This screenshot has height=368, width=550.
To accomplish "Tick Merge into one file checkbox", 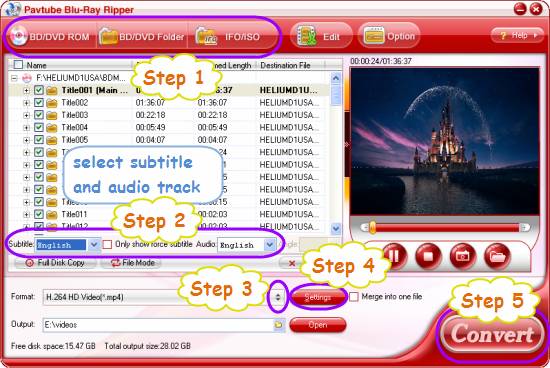I will [x=354, y=297].
